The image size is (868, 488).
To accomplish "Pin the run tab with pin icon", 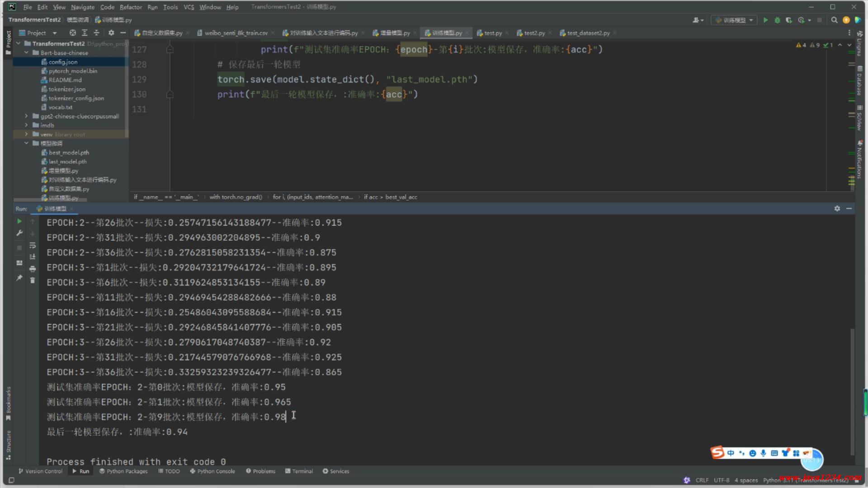I will pos(19,278).
